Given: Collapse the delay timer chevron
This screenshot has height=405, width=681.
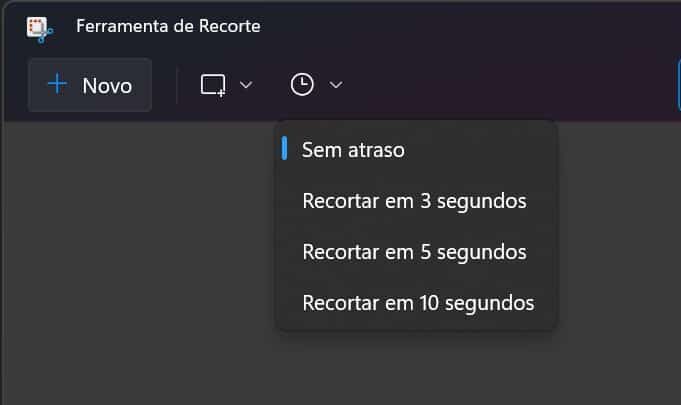Looking at the screenshot, I should point(336,85).
